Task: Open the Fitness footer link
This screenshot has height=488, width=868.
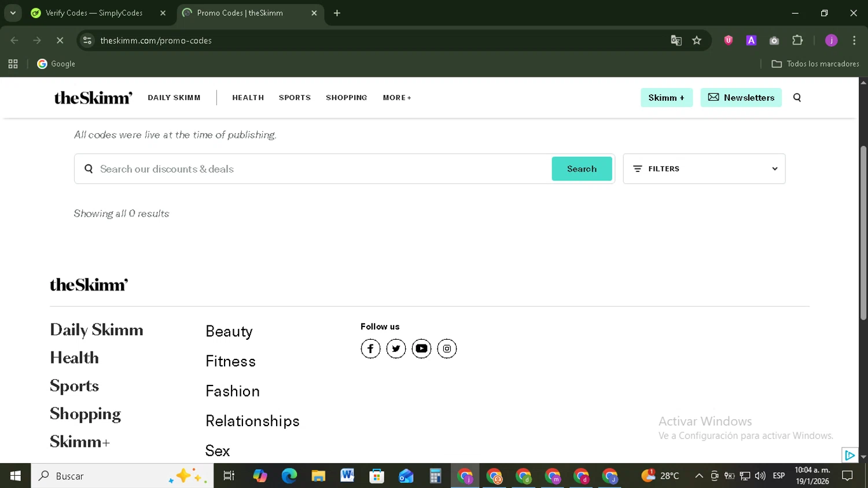Action: pyautogui.click(x=230, y=361)
